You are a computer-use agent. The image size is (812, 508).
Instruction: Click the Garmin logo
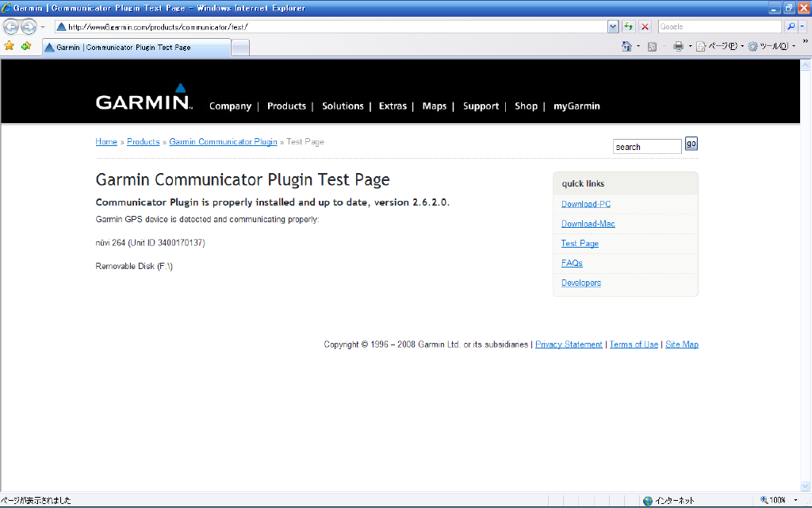click(x=144, y=97)
